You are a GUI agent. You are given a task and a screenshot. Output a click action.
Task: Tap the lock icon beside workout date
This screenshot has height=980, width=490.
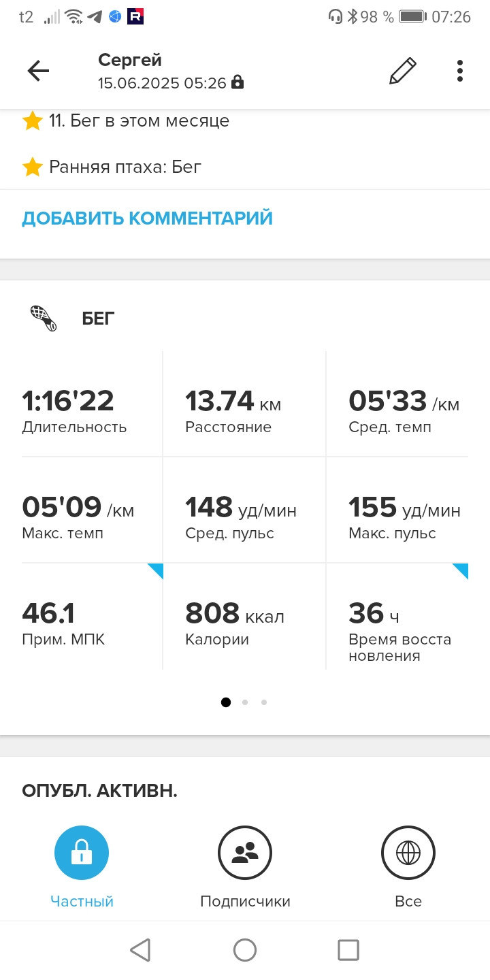coord(237,83)
